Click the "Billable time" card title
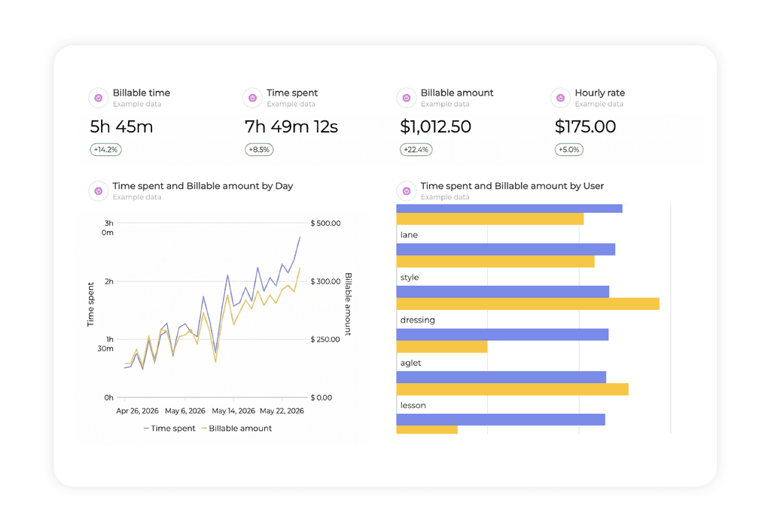The width and height of the screenshot is (771, 532). (142, 93)
